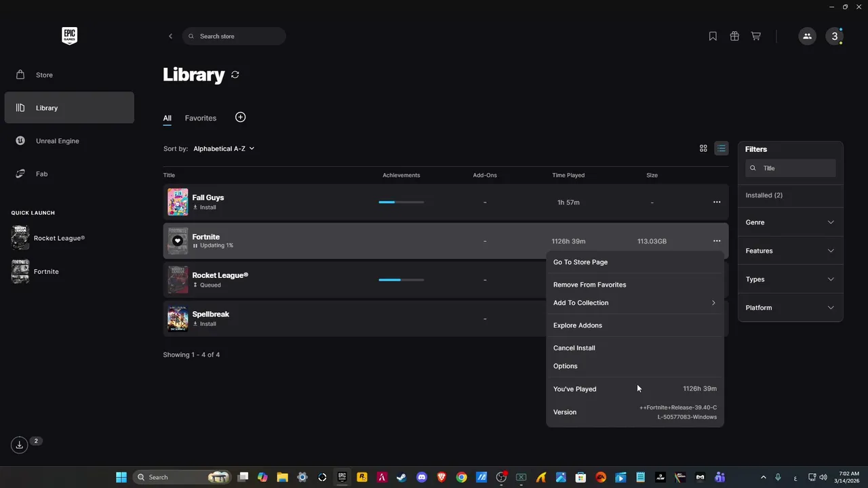Screen dimensions: 868x488
Task: Choose 'Cancel Install' in the context menu
Action: 635,348
